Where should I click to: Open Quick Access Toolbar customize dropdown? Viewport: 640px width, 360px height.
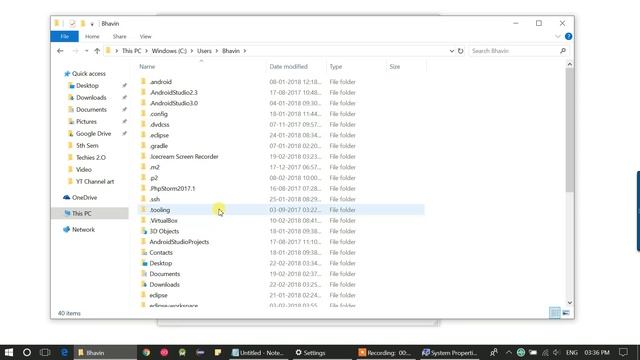point(92,24)
